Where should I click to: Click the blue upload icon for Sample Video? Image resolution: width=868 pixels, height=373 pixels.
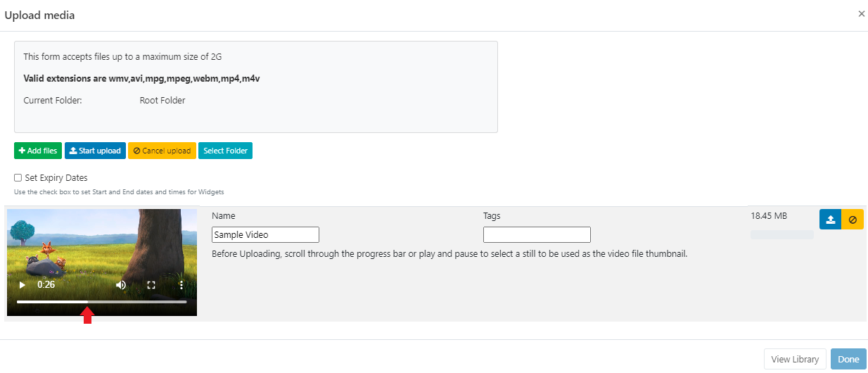[830, 220]
